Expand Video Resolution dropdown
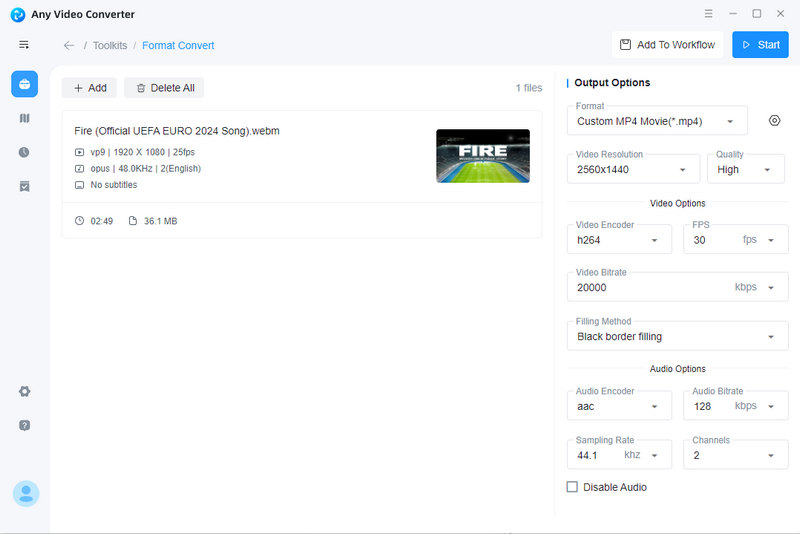800x534 pixels. pos(633,169)
